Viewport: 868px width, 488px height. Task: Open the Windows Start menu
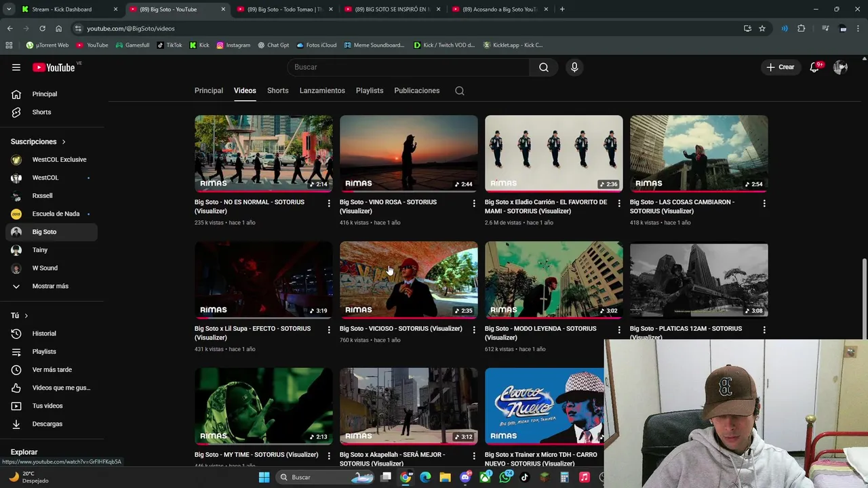[264, 477]
